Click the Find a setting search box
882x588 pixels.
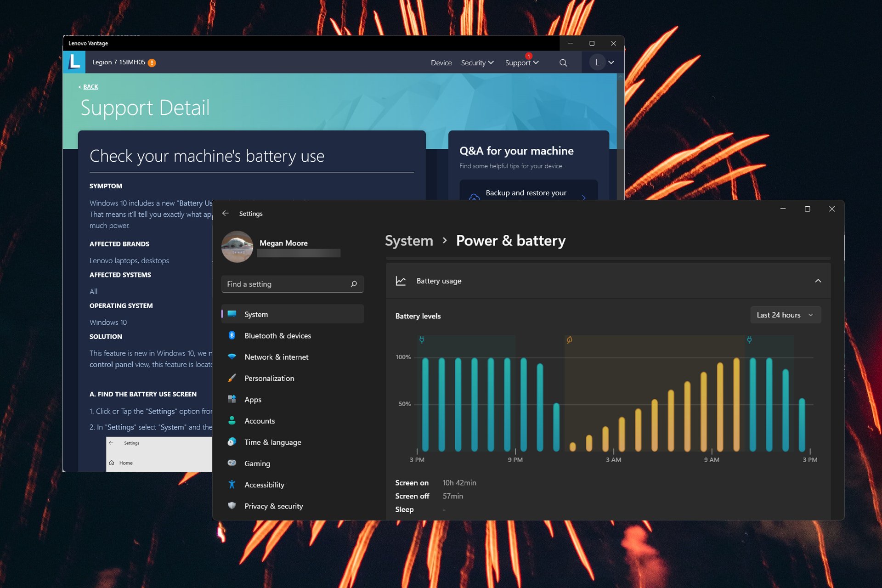[293, 284]
